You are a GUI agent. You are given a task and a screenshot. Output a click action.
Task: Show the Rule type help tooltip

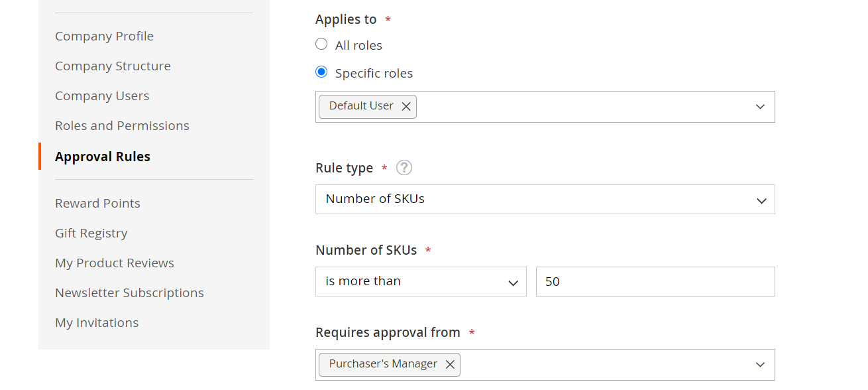coord(404,168)
